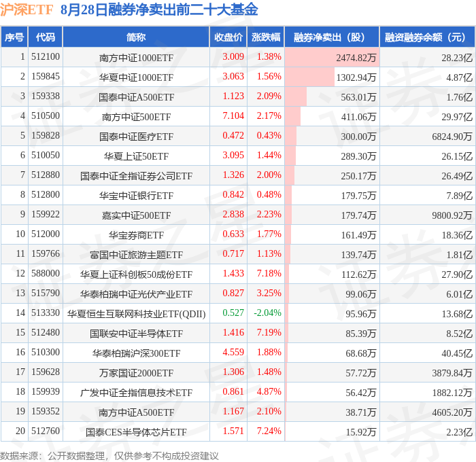The width and height of the screenshot is (476, 462).
Task: Click balance value 6824.90万
Action: [452, 137]
